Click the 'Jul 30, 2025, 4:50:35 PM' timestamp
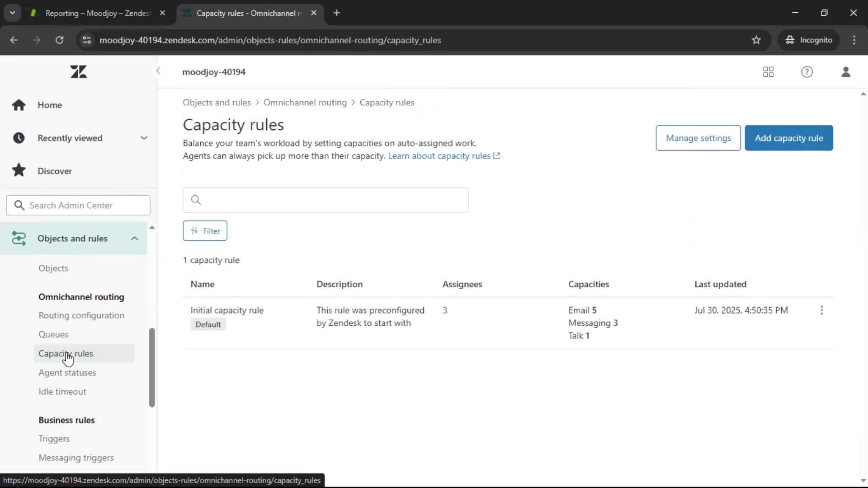868x488 pixels. (x=741, y=310)
